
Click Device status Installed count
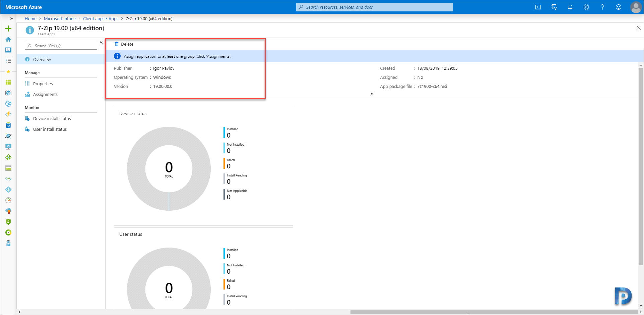click(x=229, y=135)
